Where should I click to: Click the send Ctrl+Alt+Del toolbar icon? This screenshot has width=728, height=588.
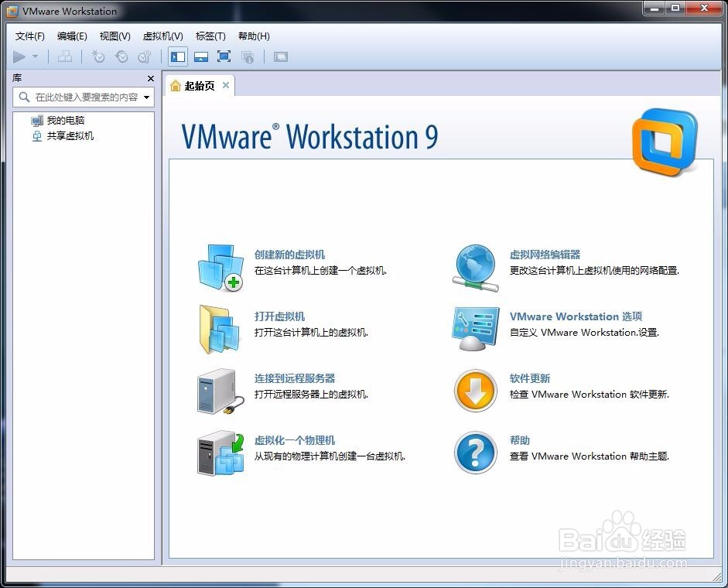pyautogui.click(x=64, y=56)
